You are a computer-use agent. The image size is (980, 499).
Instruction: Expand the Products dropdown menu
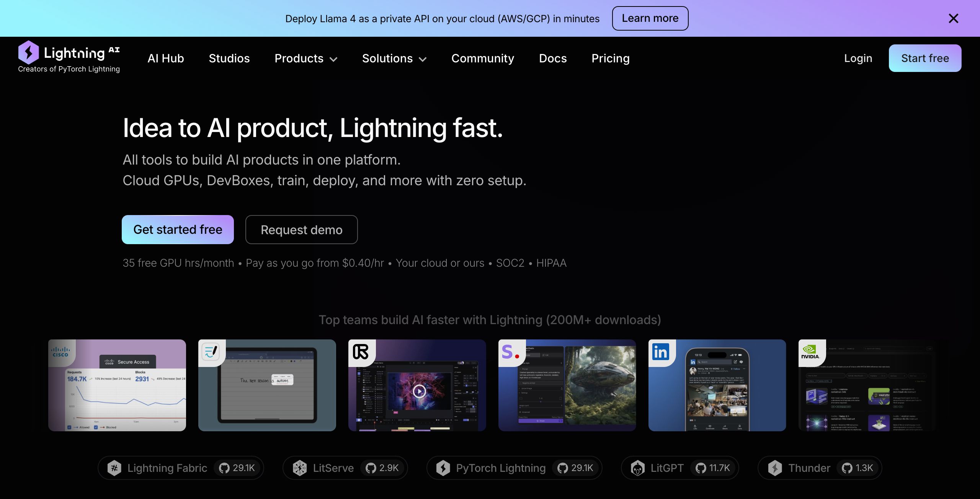tap(305, 59)
